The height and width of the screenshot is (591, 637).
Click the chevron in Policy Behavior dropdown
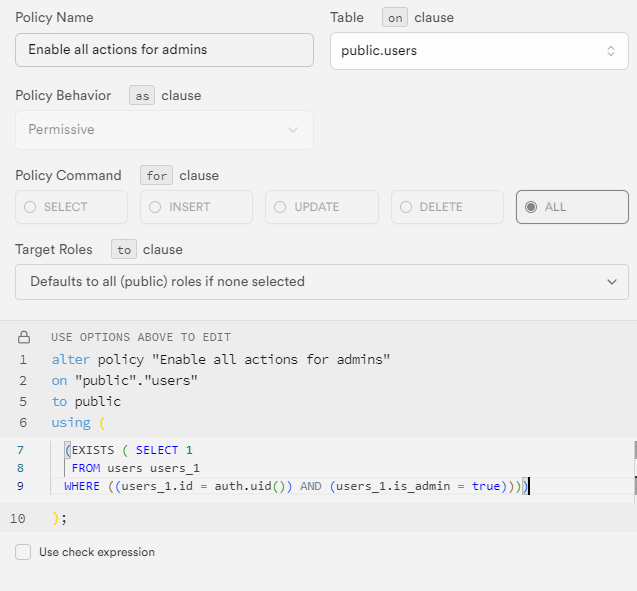(x=293, y=130)
